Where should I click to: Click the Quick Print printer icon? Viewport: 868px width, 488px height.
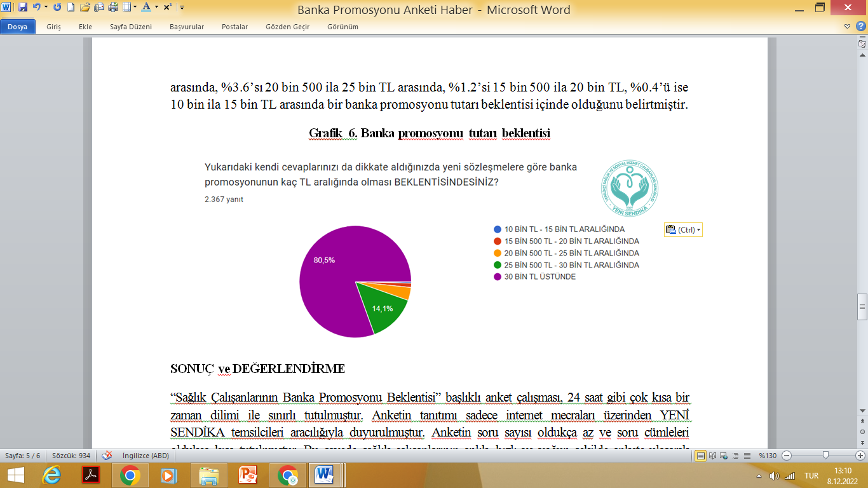(x=113, y=8)
